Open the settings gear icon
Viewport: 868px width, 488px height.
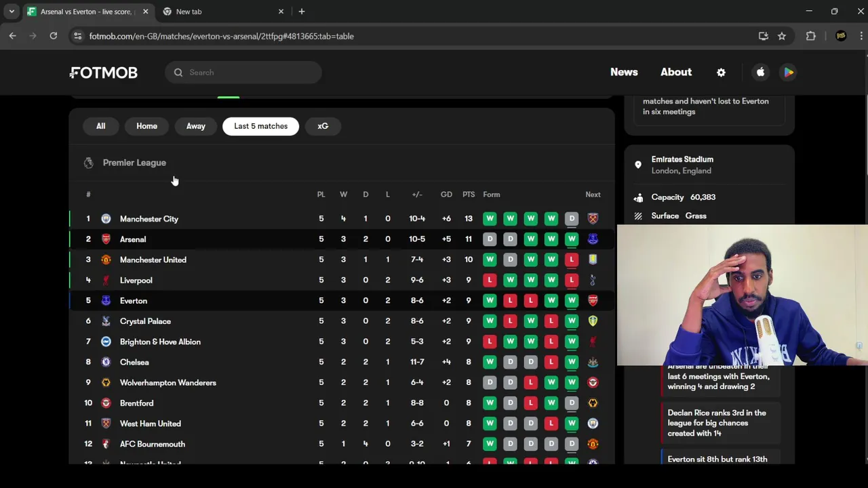click(x=721, y=73)
